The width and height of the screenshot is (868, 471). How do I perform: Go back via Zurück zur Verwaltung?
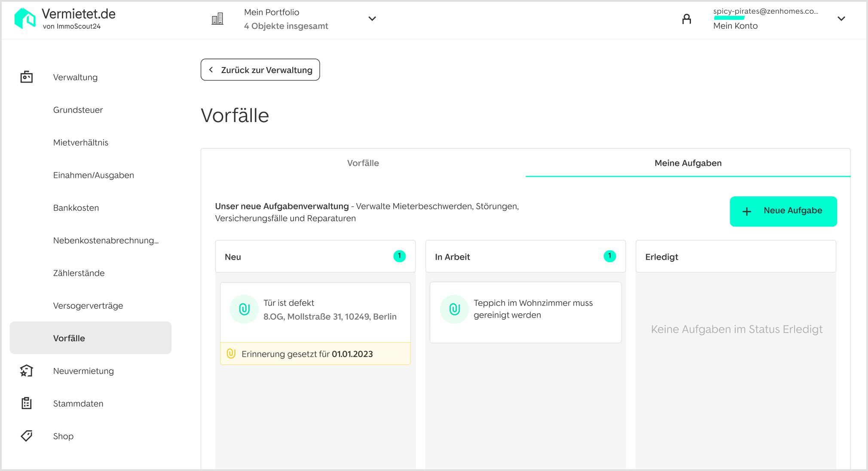260,70
